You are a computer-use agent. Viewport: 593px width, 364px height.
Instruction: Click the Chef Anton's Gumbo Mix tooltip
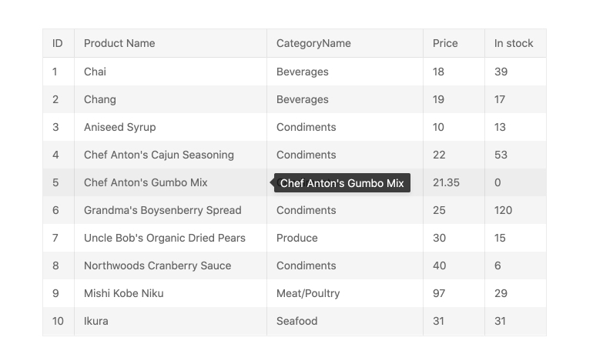[x=342, y=183]
